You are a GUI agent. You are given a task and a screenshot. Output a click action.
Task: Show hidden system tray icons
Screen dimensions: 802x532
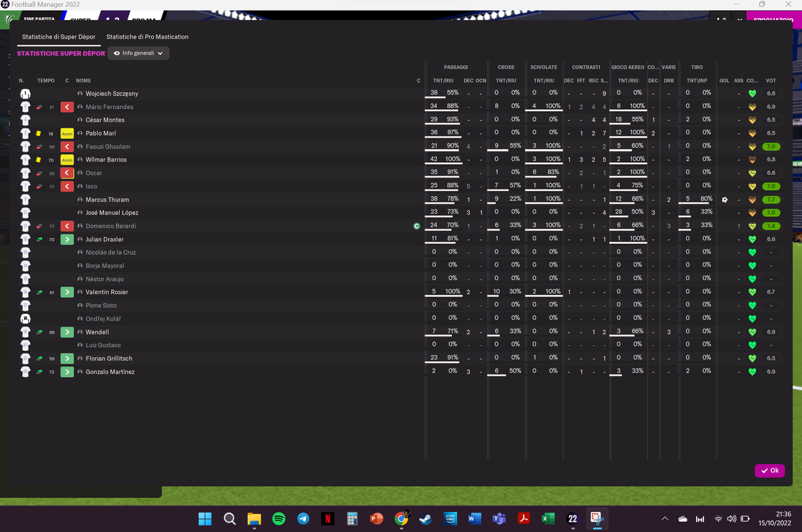pyautogui.click(x=665, y=519)
